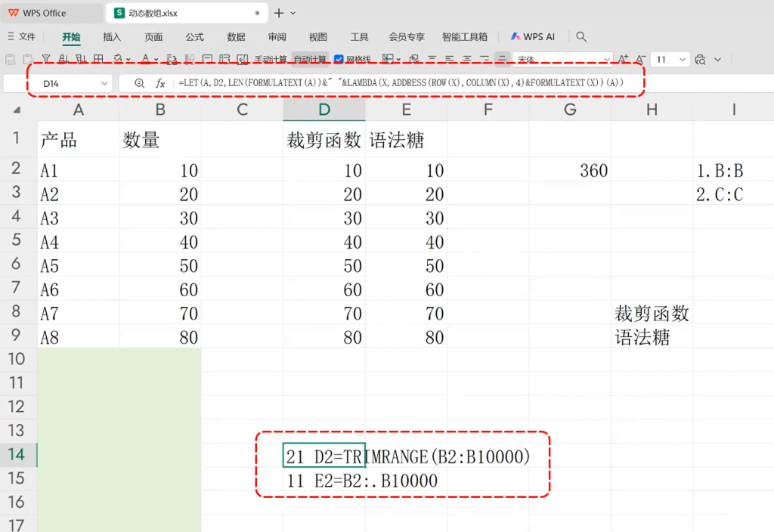This screenshot has height=532, width=774.
Task: Expand the fill color dropdown arrow
Action: [x=128, y=60]
